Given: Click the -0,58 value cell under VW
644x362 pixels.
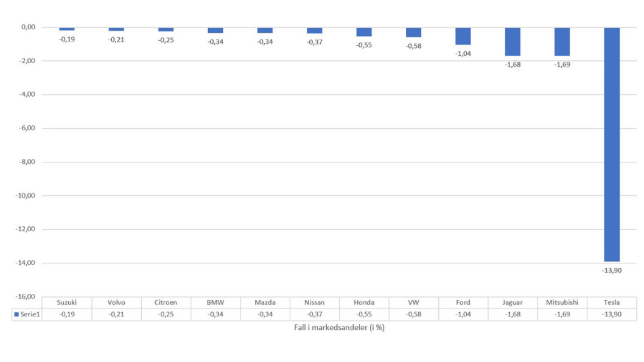Looking at the screenshot, I should [413, 315].
